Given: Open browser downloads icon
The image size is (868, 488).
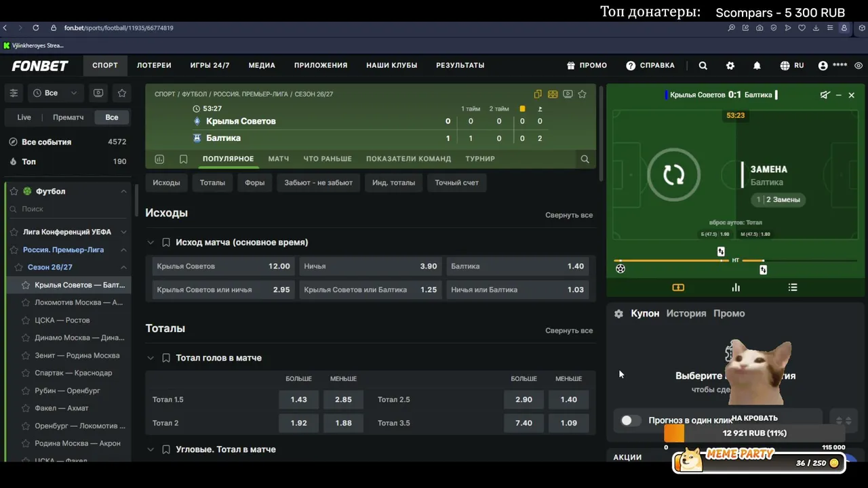Looking at the screenshot, I should click(x=815, y=28).
